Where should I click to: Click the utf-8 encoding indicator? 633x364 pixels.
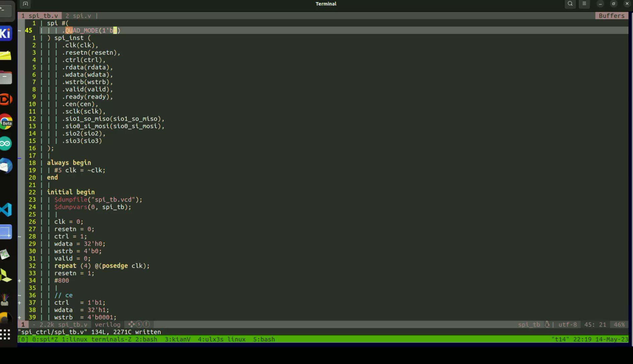click(x=568, y=325)
